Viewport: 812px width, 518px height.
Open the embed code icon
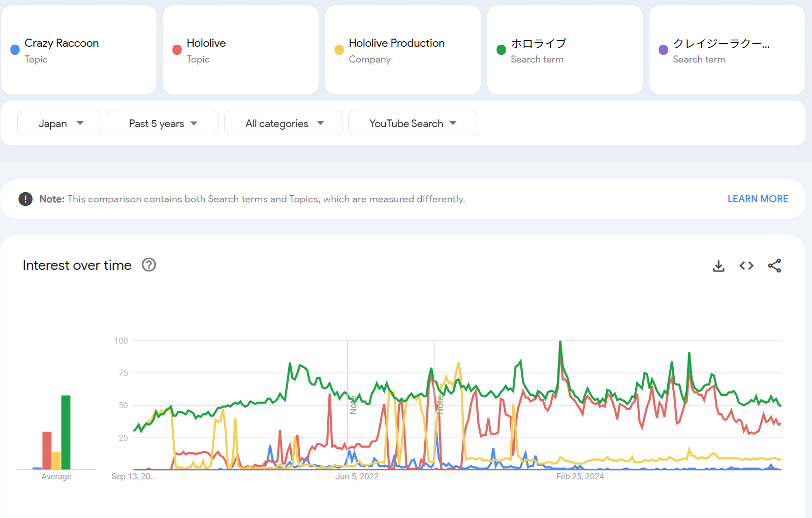(x=746, y=266)
